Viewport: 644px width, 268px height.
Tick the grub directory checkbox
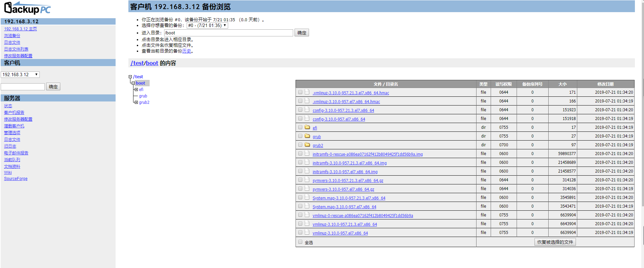point(300,136)
